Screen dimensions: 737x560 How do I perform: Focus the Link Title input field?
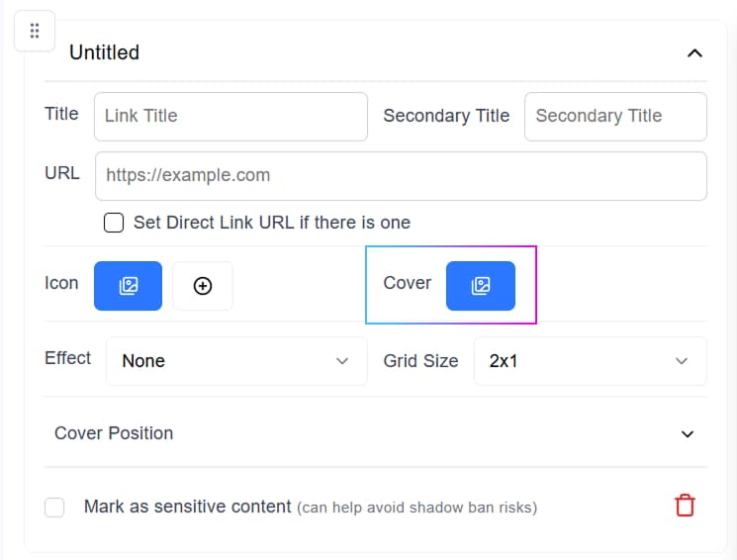click(x=230, y=116)
